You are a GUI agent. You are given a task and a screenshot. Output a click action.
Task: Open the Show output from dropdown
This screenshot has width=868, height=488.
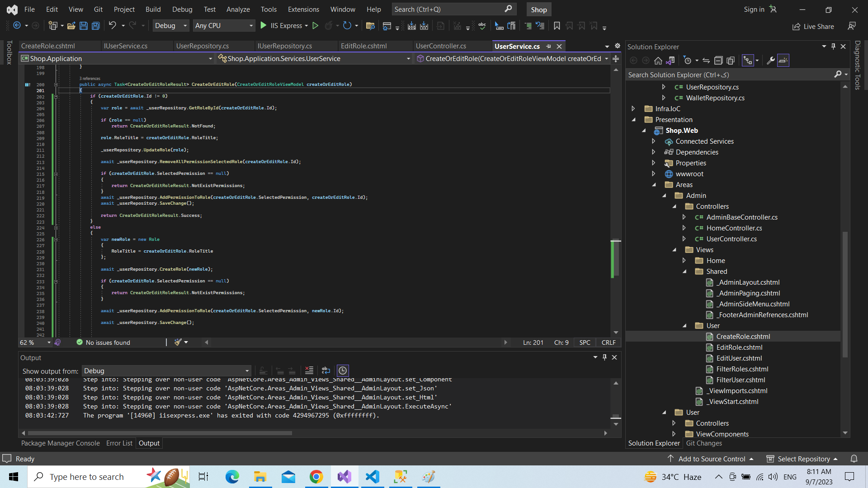pyautogui.click(x=166, y=371)
